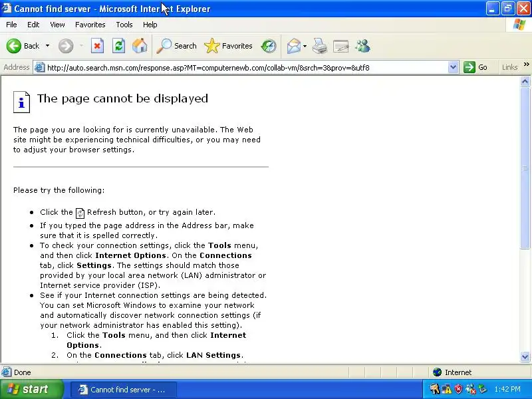The height and width of the screenshot is (399, 532).
Task: Click the text Please try the following:
Action: pos(59,190)
